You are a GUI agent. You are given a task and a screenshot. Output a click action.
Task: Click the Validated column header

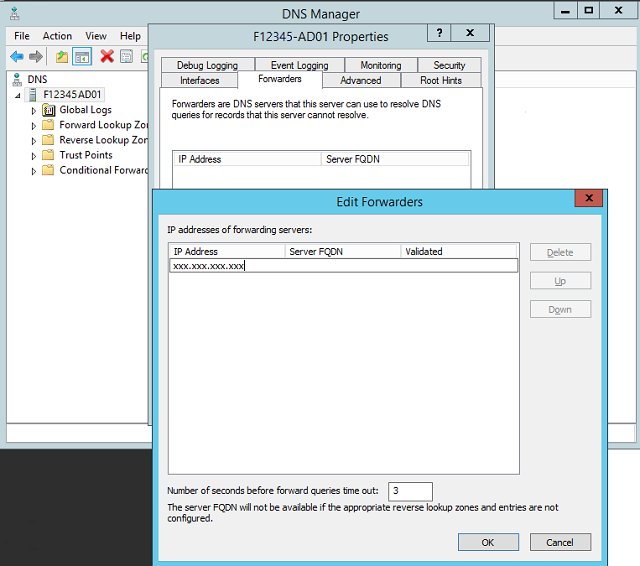[x=459, y=251]
